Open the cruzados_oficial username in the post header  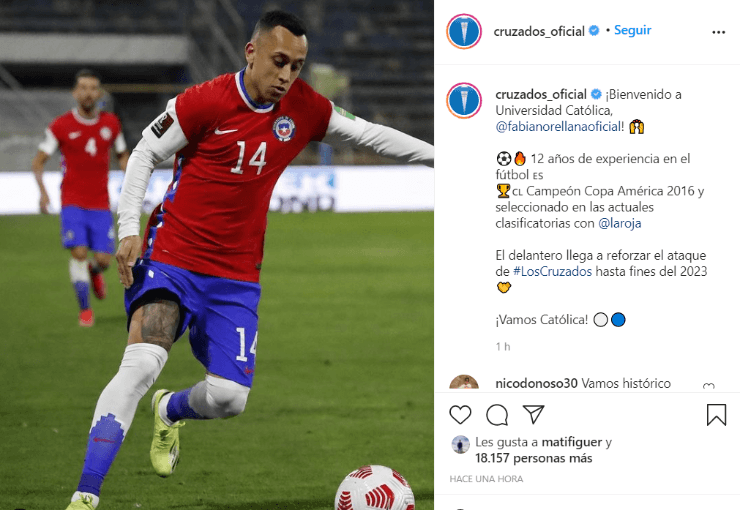click(x=539, y=31)
